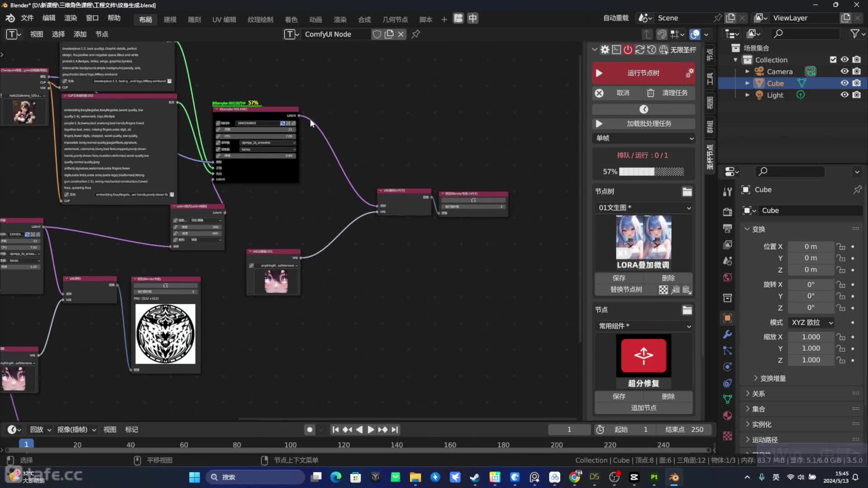Open the XYZ 欧拉 rotation mode dropdown
Viewport: 868px width, 488px height.
[811, 323]
